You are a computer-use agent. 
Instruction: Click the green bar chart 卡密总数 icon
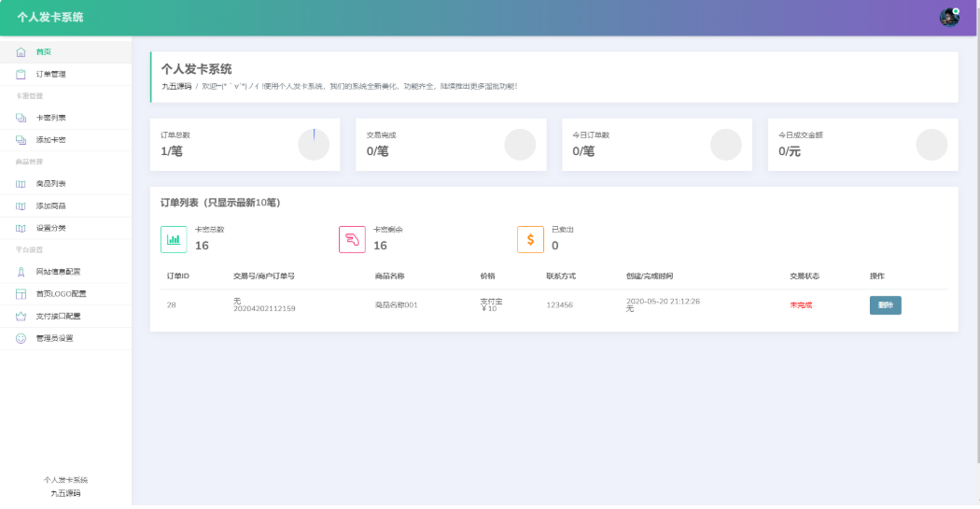174,239
